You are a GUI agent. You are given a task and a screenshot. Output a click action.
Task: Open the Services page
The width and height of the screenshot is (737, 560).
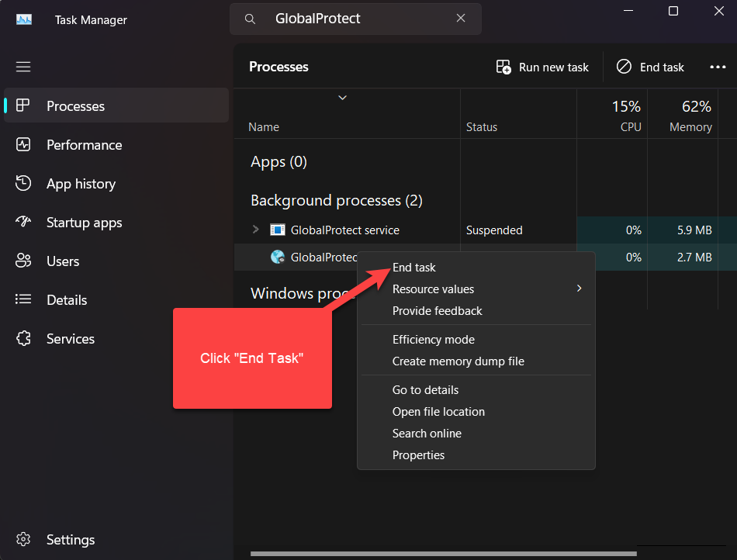pos(70,339)
